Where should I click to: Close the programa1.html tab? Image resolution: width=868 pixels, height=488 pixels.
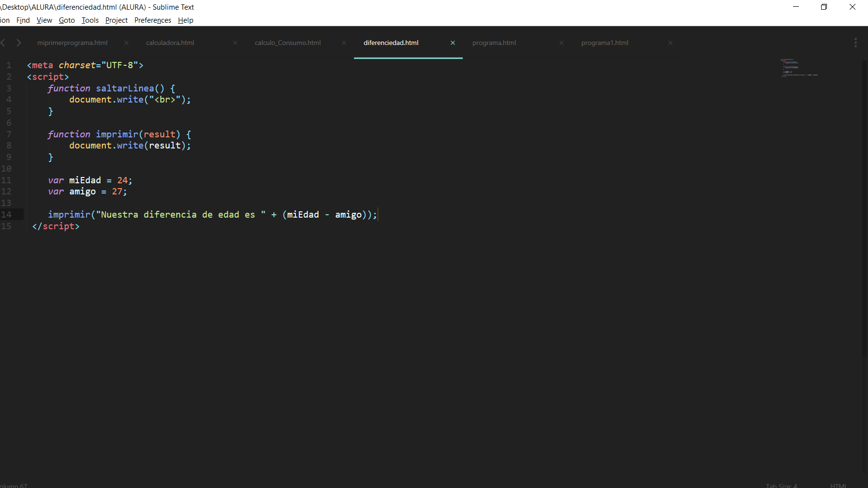[670, 43]
